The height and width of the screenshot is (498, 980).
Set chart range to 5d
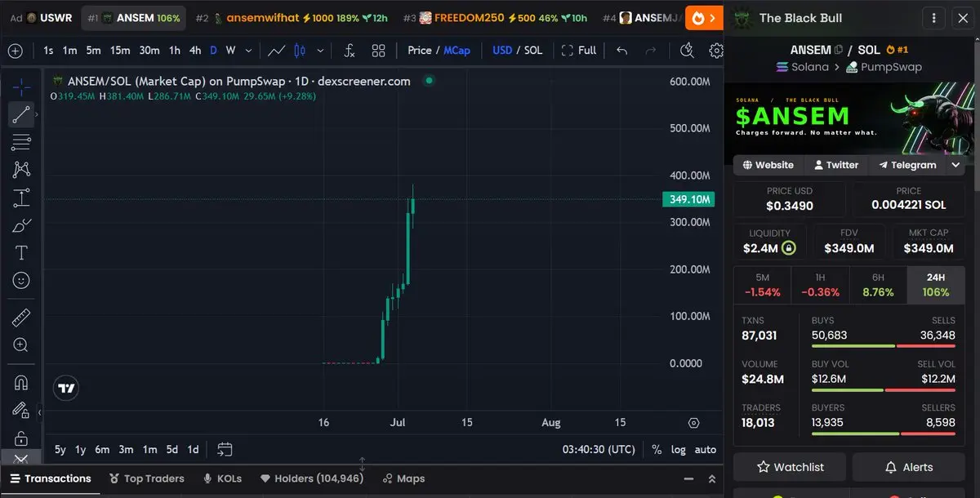[171, 450]
